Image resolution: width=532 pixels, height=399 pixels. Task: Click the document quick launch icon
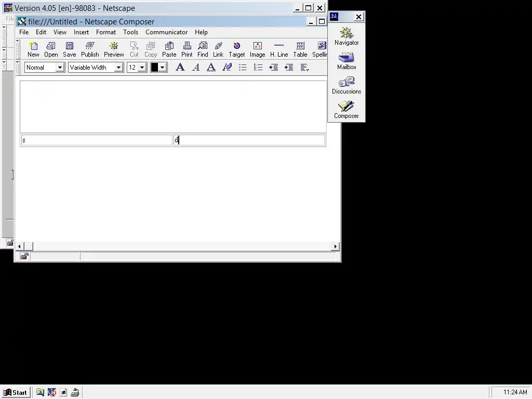pos(63,392)
